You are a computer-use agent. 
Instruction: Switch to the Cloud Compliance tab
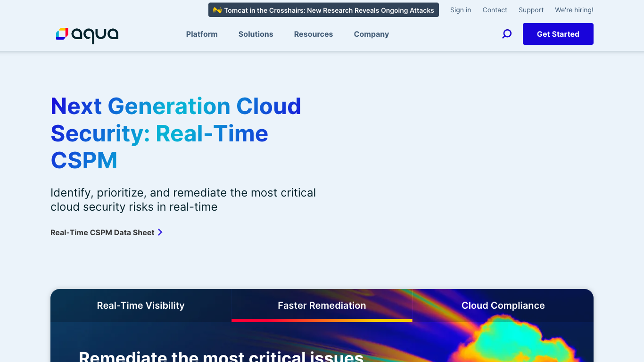coord(503,305)
